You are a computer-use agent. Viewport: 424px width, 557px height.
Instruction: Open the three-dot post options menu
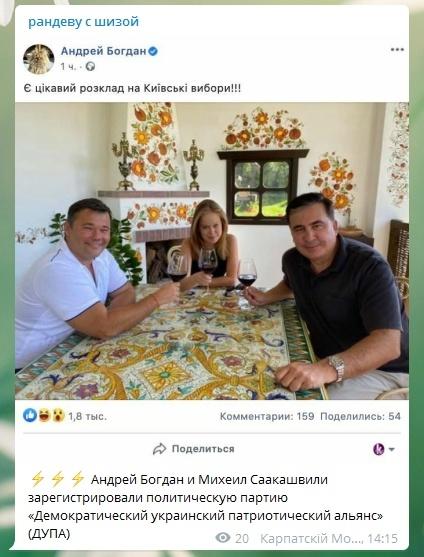[x=397, y=50]
